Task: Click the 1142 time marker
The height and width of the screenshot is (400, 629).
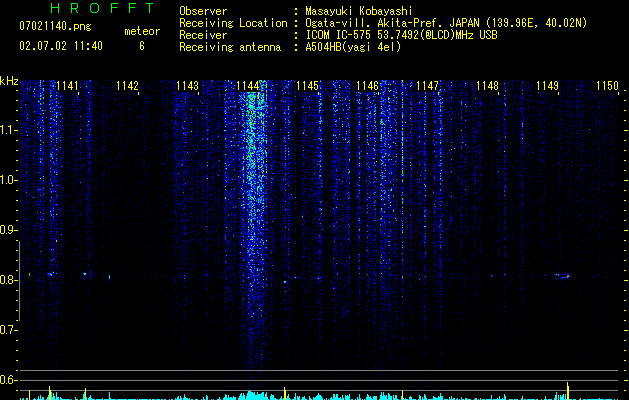Action: point(127,86)
